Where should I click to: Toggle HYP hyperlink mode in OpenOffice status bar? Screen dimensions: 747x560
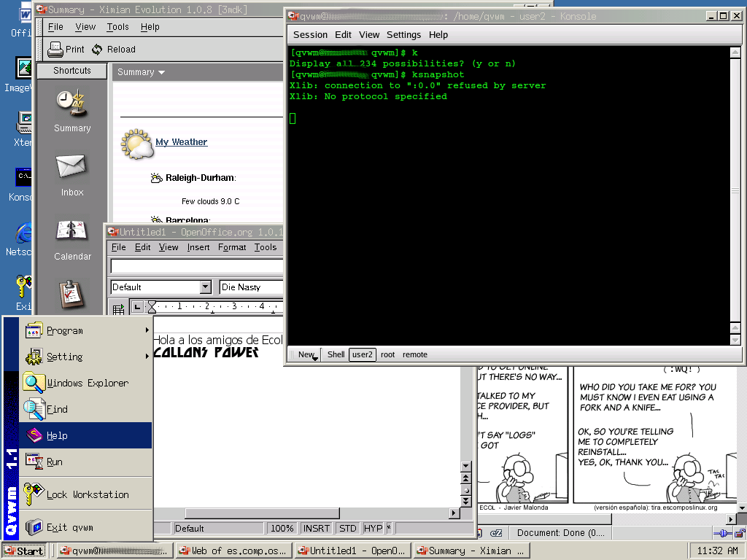tap(373, 528)
